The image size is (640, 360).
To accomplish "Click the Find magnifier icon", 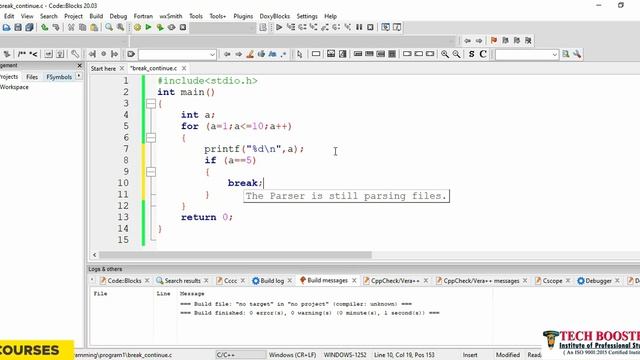I will click(x=109, y=27).
